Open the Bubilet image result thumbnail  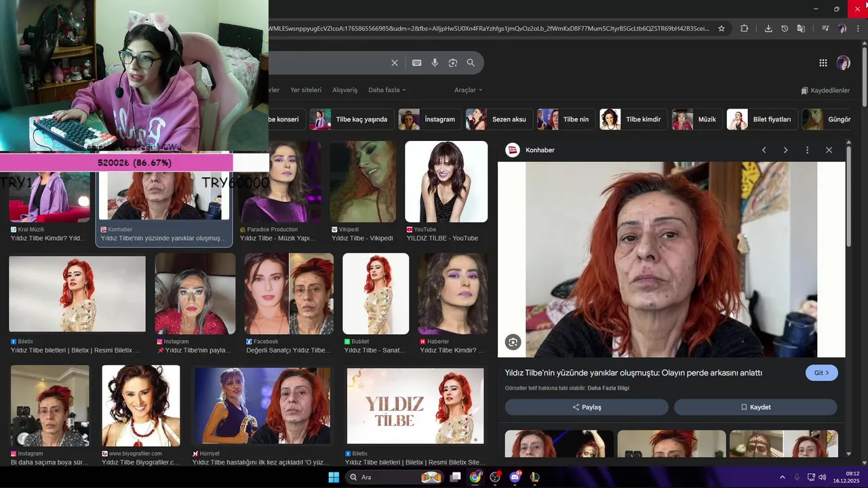click(x=376, y=293)
